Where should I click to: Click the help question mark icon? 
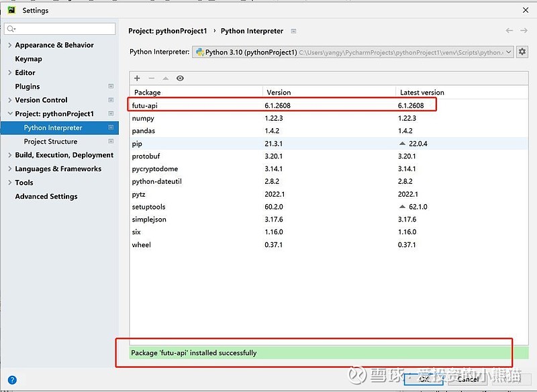click(11, 380)
